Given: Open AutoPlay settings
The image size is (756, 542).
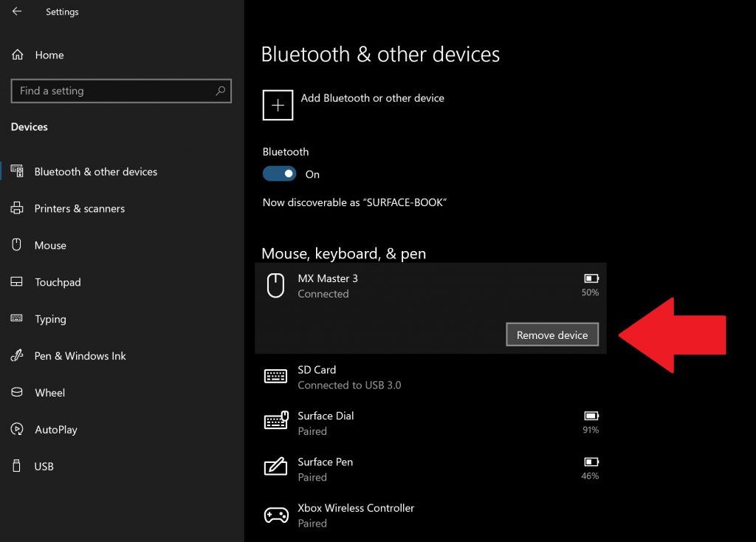Looking at the screenshot, I should [56, 429].
